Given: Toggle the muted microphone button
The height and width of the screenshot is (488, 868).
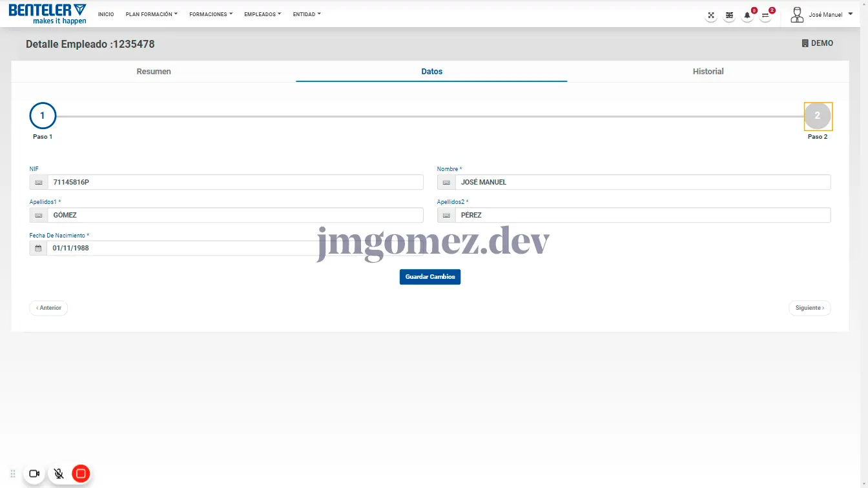Looking at the screenshot, I should [x=59, y=474].
